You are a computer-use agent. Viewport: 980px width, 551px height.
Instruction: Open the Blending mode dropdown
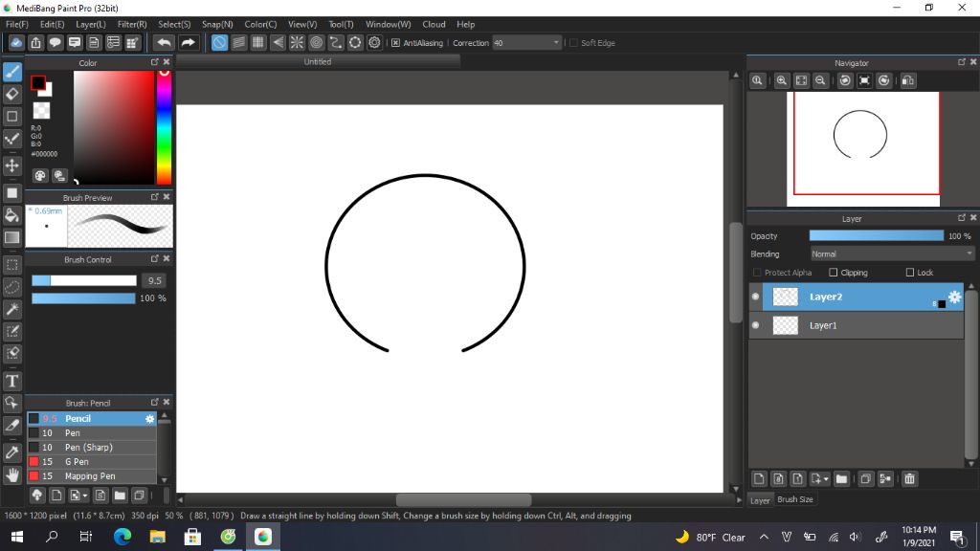click(x=892, y=254)
